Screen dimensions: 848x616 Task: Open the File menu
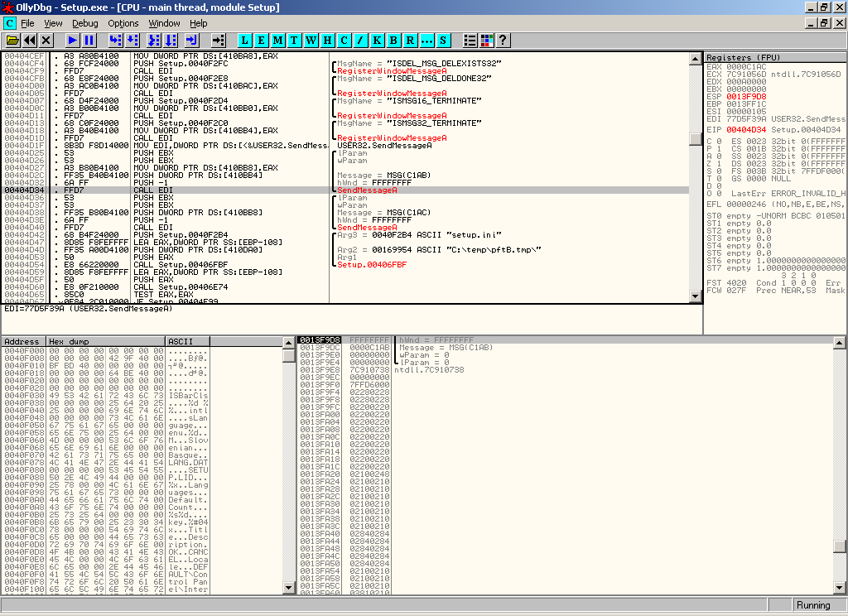click(x=27, y=23)
